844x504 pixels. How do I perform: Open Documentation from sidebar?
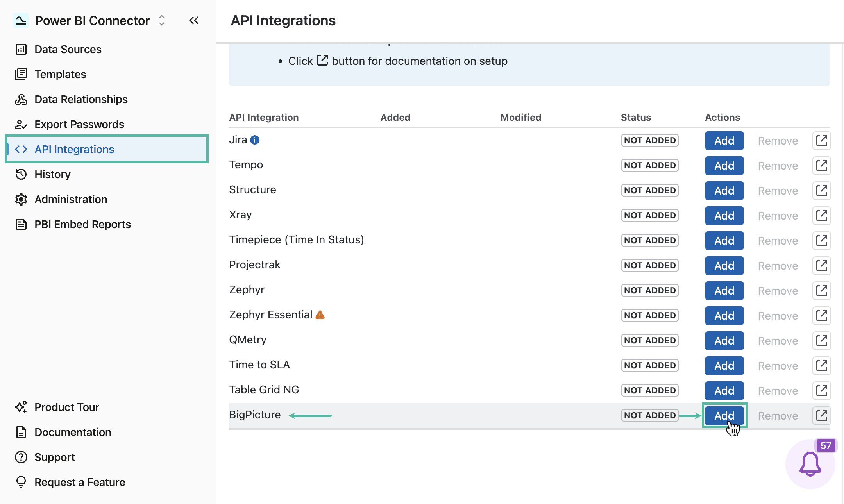(73, 432)
